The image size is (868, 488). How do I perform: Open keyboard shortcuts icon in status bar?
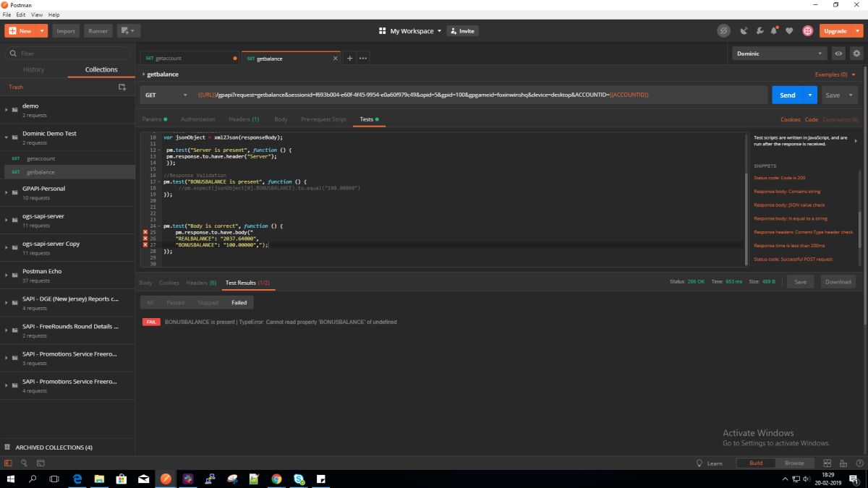click(843, 463)
